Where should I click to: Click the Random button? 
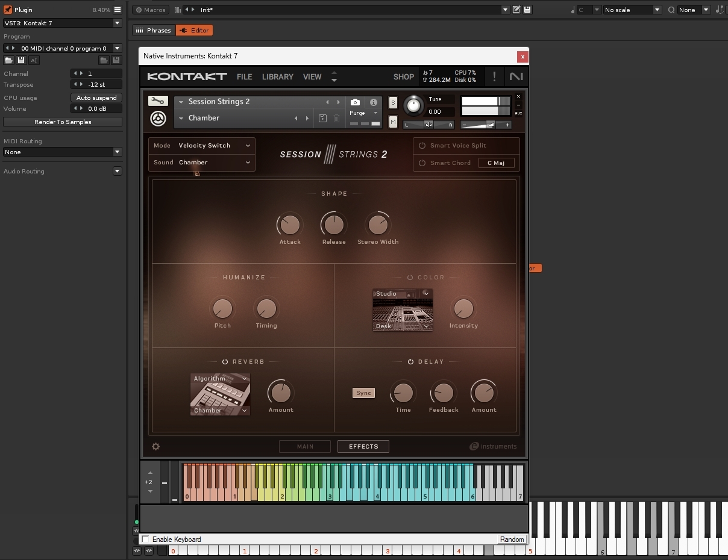(x=512, y=540)
